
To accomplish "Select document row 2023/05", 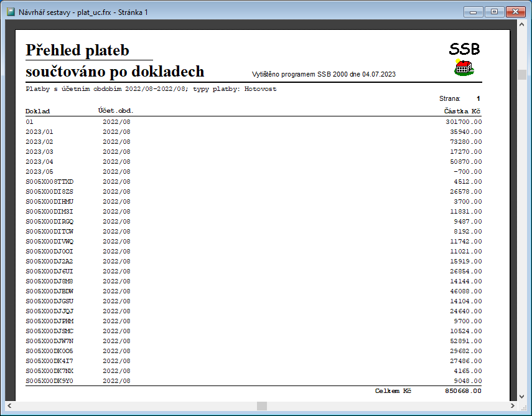I will point(39,171).
